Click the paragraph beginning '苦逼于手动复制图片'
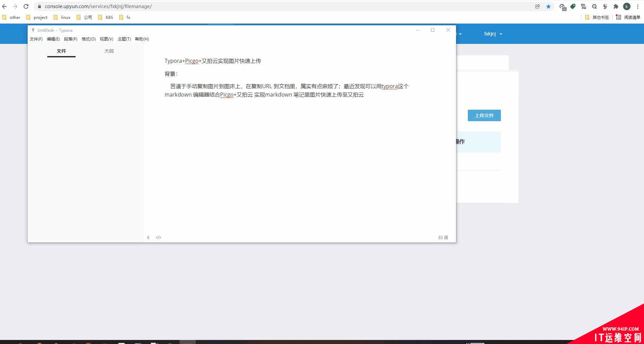Screen dimensions: 644x344 tap(287, 90)
